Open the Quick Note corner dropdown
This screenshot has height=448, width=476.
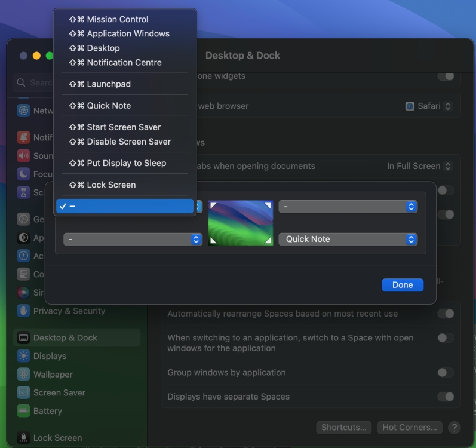tap(348, 240)
